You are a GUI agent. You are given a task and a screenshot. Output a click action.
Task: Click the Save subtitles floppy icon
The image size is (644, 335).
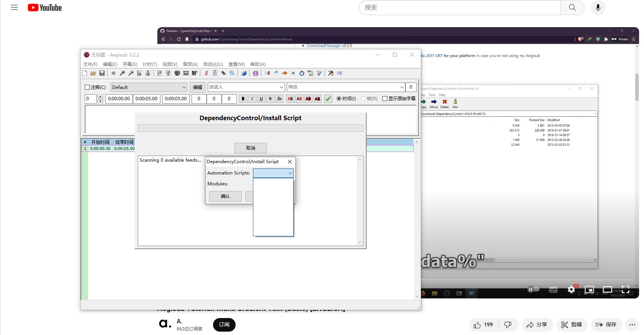pos(102,73)
